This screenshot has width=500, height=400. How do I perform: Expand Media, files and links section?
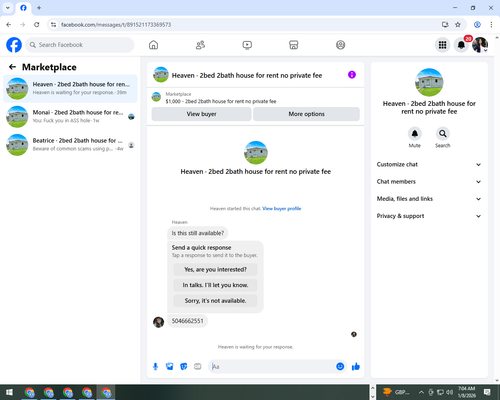tap(429, 199)
